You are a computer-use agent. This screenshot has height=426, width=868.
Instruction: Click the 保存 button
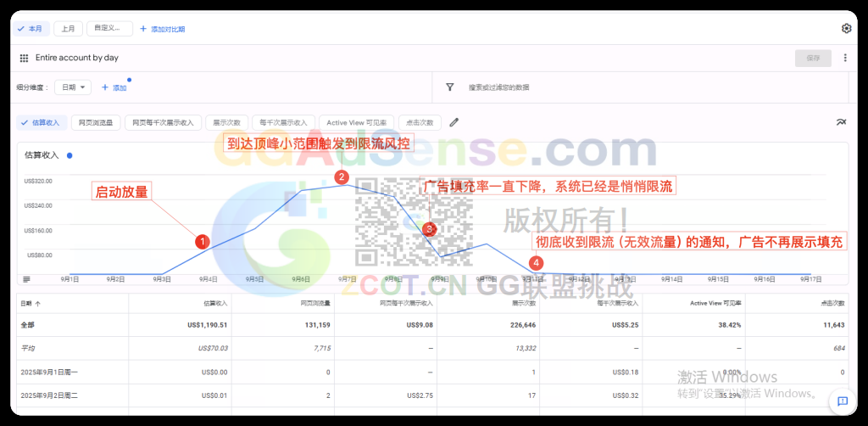[813, 58]
